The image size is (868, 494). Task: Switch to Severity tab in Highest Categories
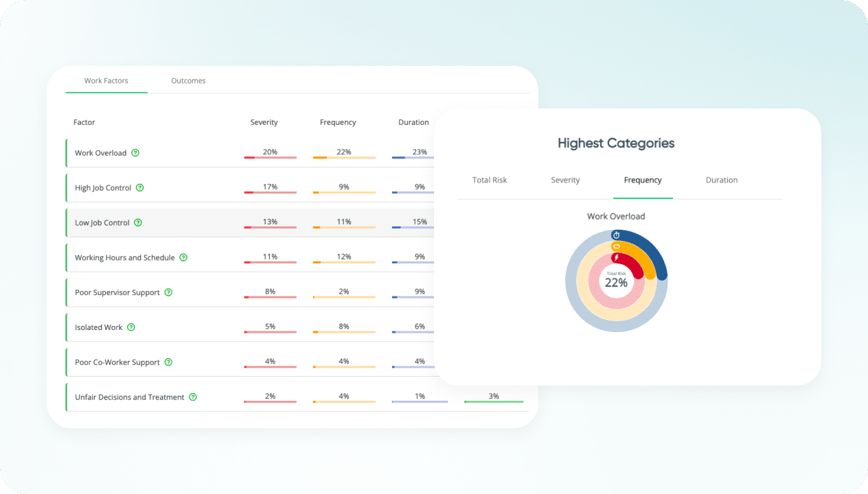pyautogui.click(x=565, y=180)
